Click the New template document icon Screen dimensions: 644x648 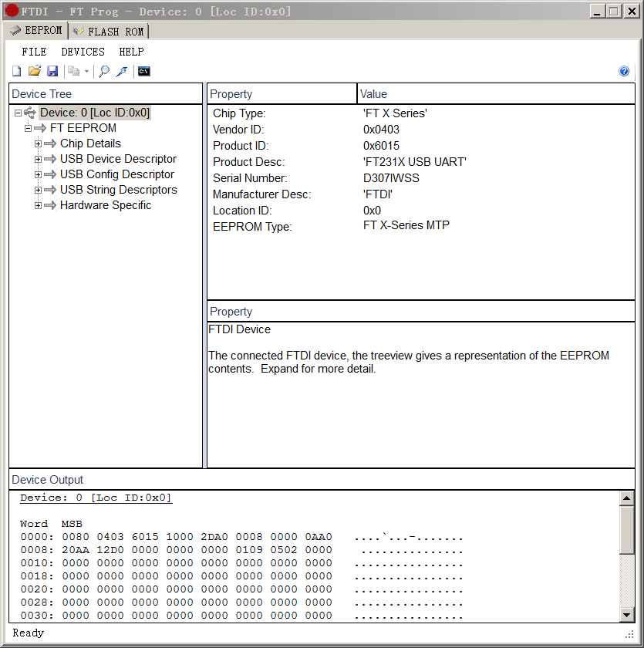[16, 71]
